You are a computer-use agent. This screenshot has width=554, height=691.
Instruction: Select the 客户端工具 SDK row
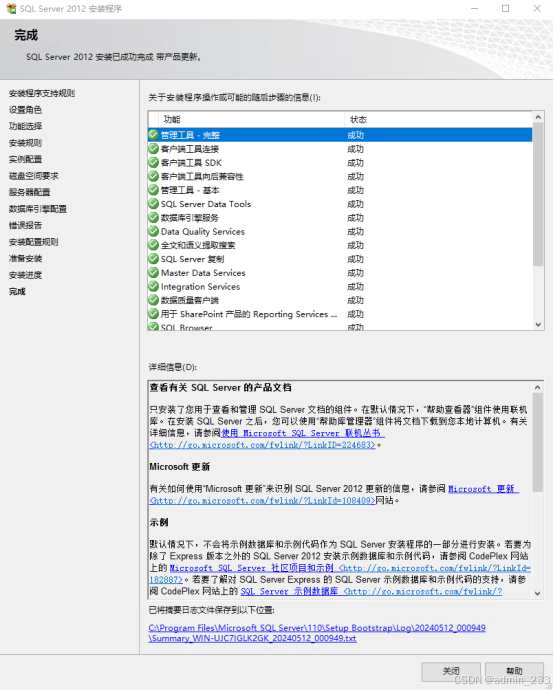340,162
